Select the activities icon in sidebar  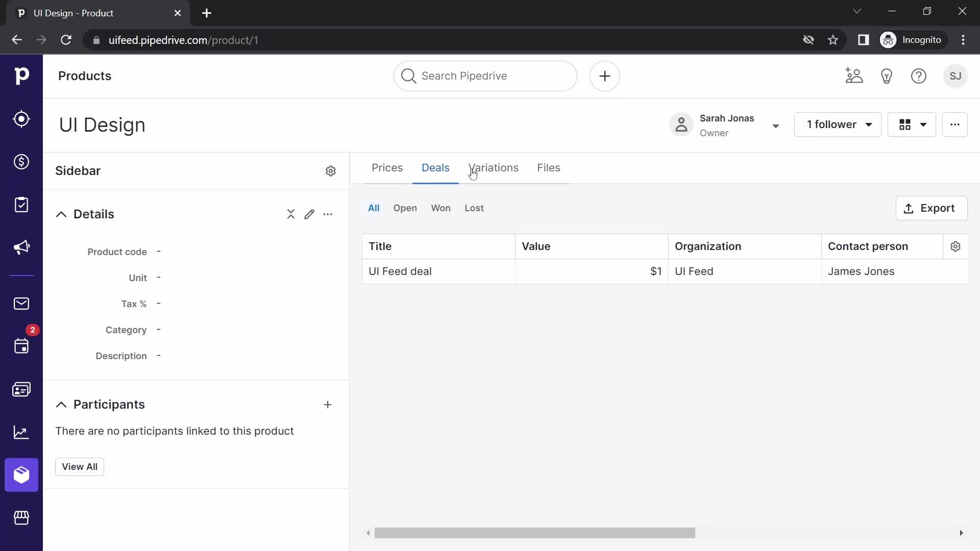pyautogui.click(x=21, y=205)
